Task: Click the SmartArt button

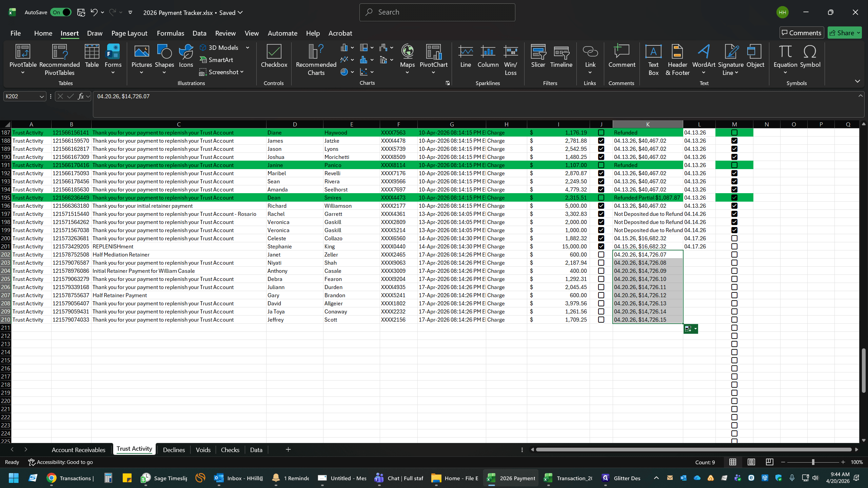Action: coord(216,60)
